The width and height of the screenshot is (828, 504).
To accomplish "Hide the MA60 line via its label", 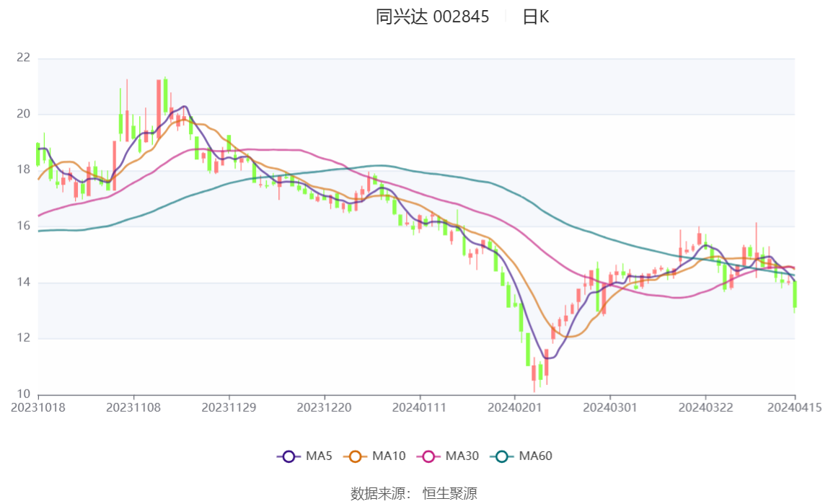I will point(535,456).
